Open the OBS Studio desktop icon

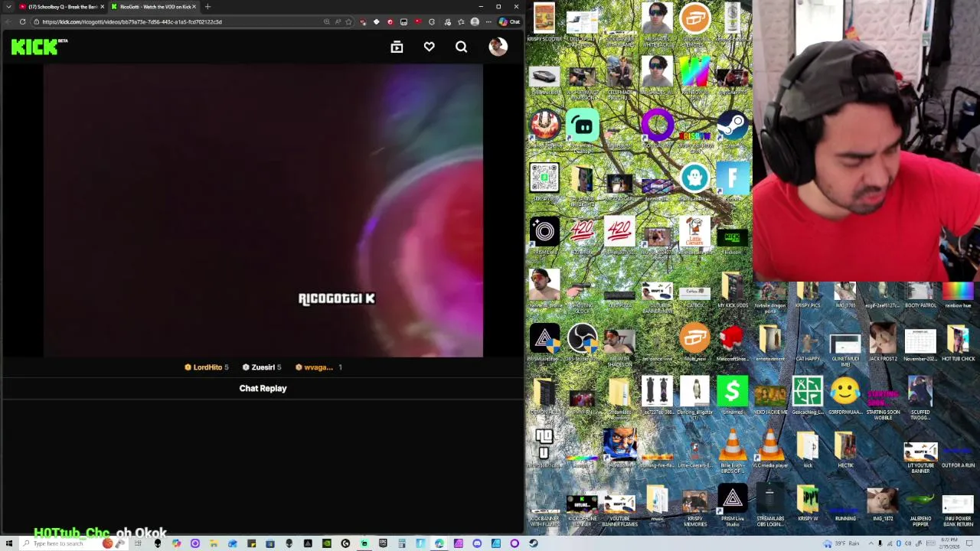pyautogui.click(x=582, y=342)
